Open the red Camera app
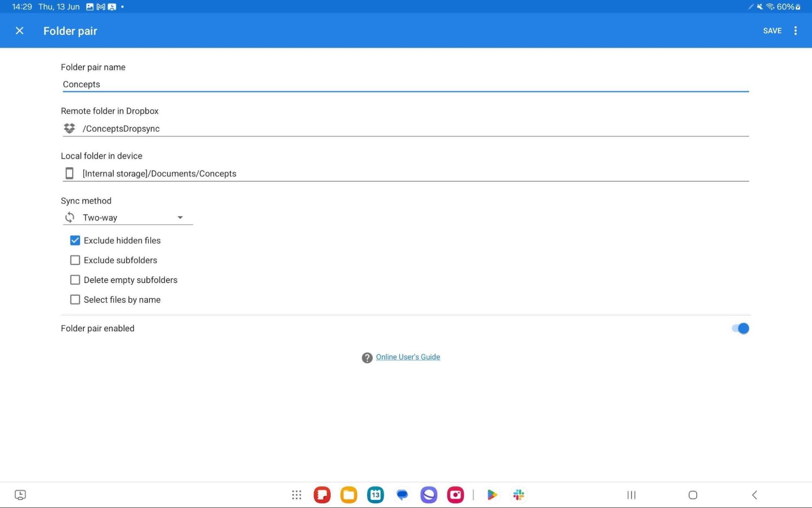This screenshot has height=508, width=812. click(x=455, y=495)
